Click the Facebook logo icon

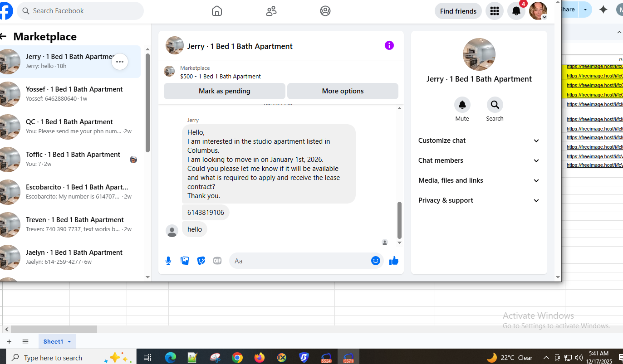click(x=5, y=11)
